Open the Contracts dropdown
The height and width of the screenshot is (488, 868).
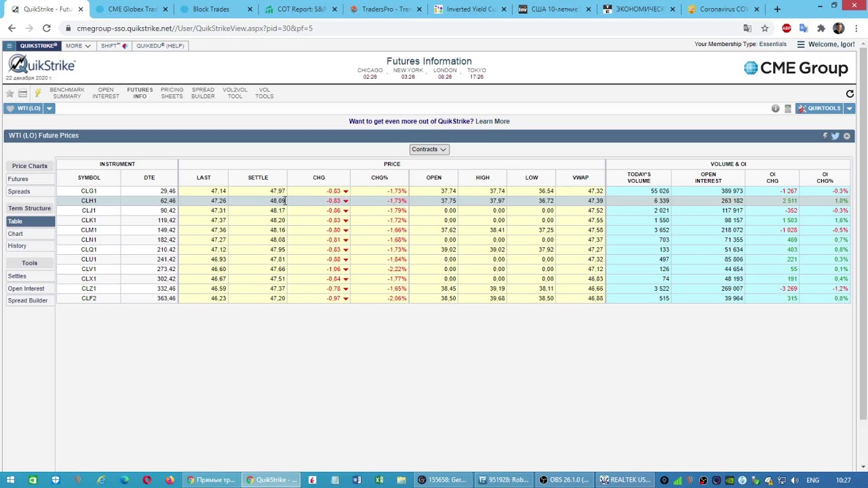[x=429, y=149]
